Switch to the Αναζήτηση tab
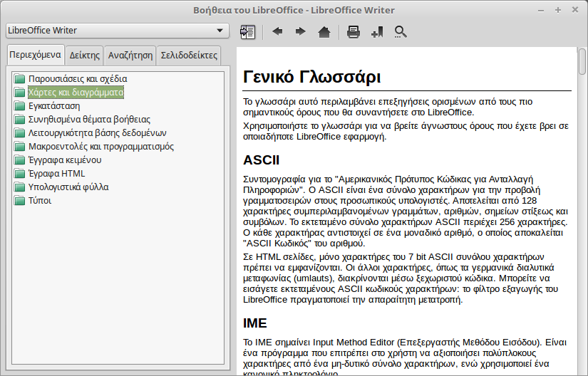588x376 pixels. tap(130, 56)
